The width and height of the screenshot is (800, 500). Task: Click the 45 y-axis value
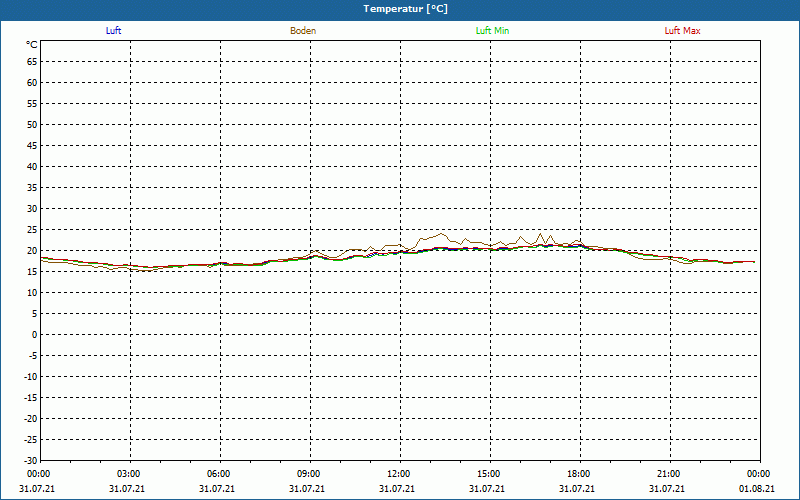(32, 145)
